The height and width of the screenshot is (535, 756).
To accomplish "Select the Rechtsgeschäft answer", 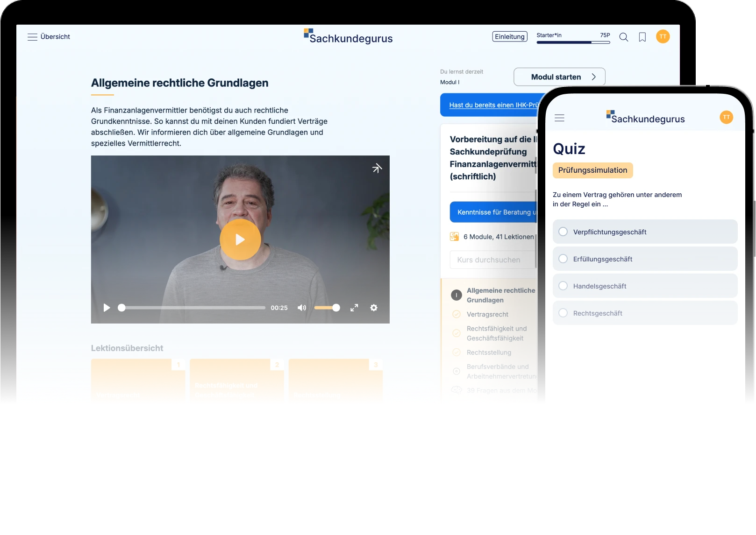I will click(x=645, y=313).
